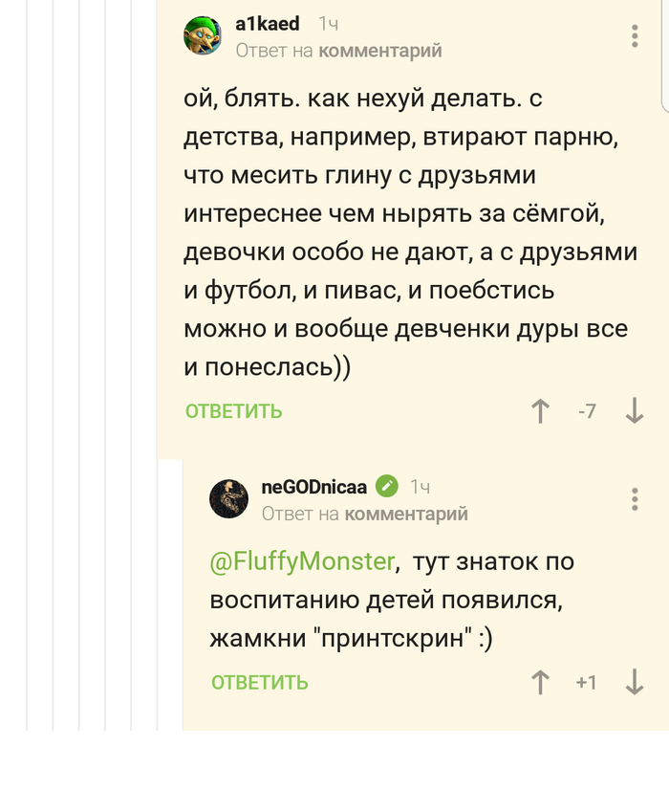Open three-dot menu on a1kaed's comment

point(635,36)
